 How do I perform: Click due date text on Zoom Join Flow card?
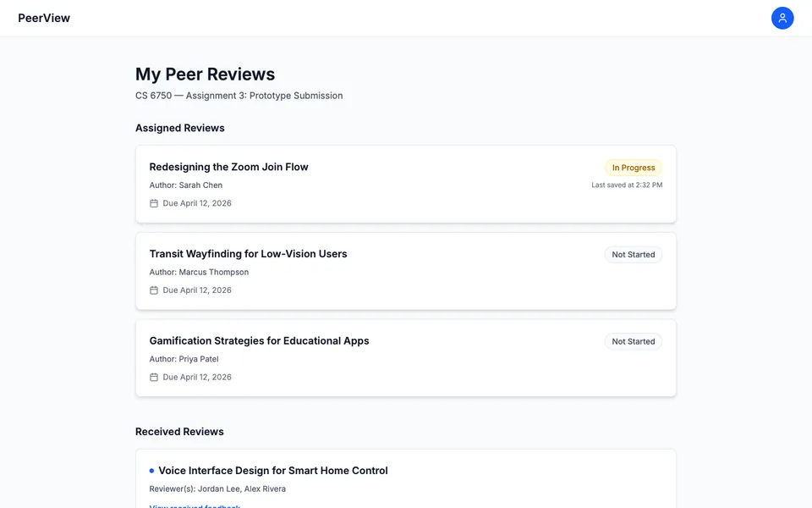click(197, 203)
